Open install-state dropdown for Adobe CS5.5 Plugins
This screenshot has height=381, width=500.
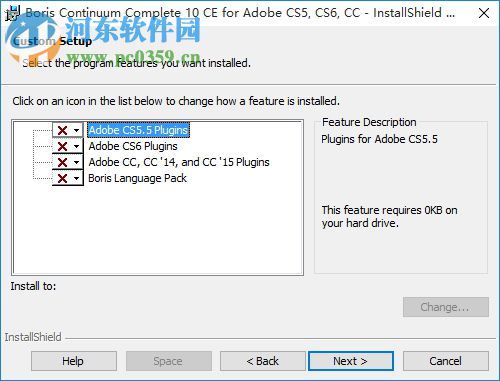point(68,130)
